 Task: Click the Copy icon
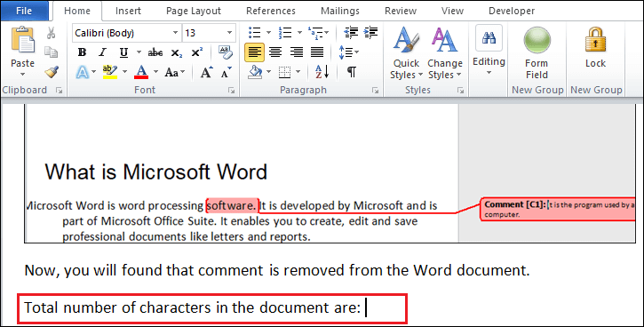point(51,52)
